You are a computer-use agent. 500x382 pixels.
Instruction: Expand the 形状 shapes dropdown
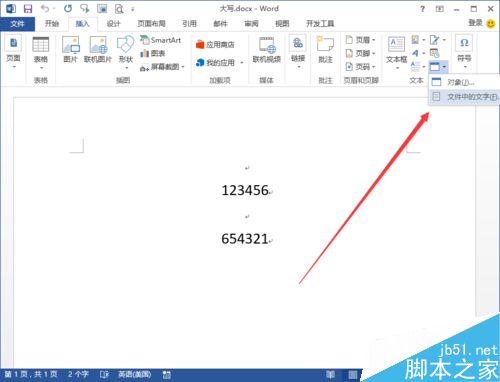(x=126, y=68)
